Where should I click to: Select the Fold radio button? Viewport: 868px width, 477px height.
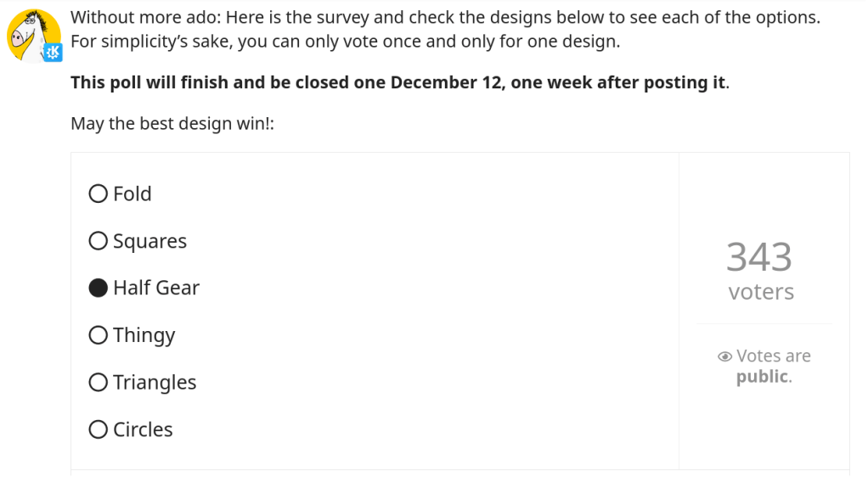click(99, 194)
